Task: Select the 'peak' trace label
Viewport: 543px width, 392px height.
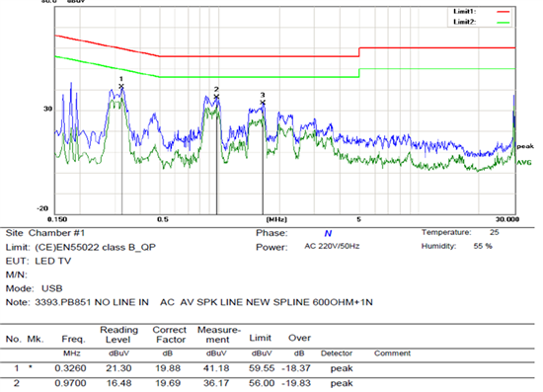Action: (525, 146)
